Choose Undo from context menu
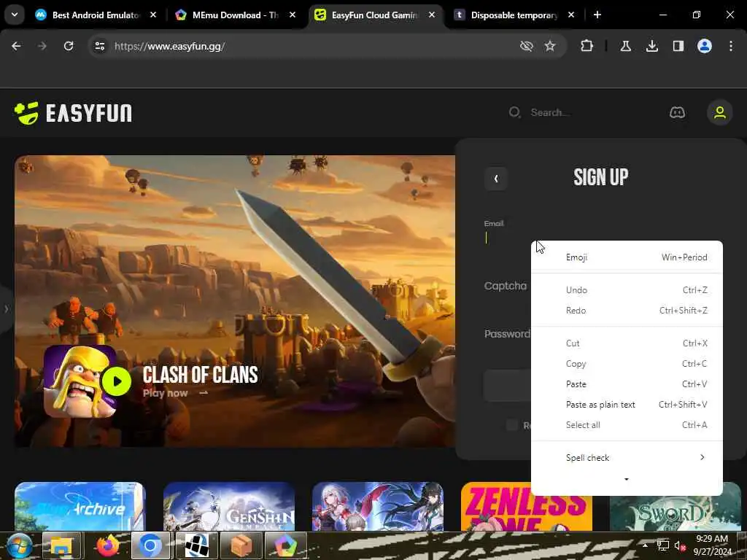This screenshot has height=560, width=747. 627,290
